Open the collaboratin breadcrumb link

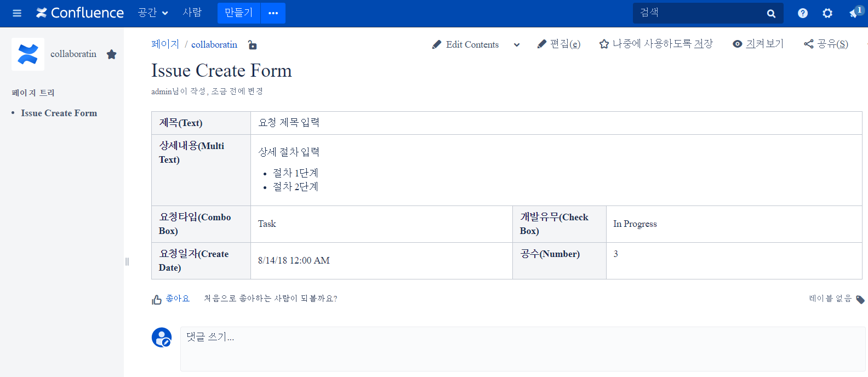click(214, 45)
